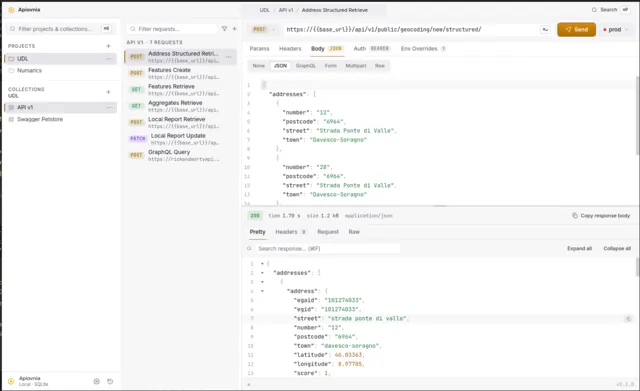Focus Filter projects & collections field
The width and height of the screenshot is (640, 391).
click(x=60, y=29)
